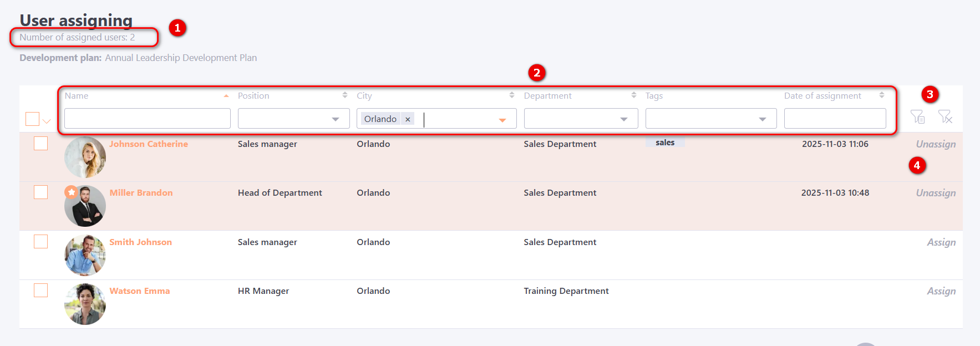Sort by Department column arrows

point(633,95)
